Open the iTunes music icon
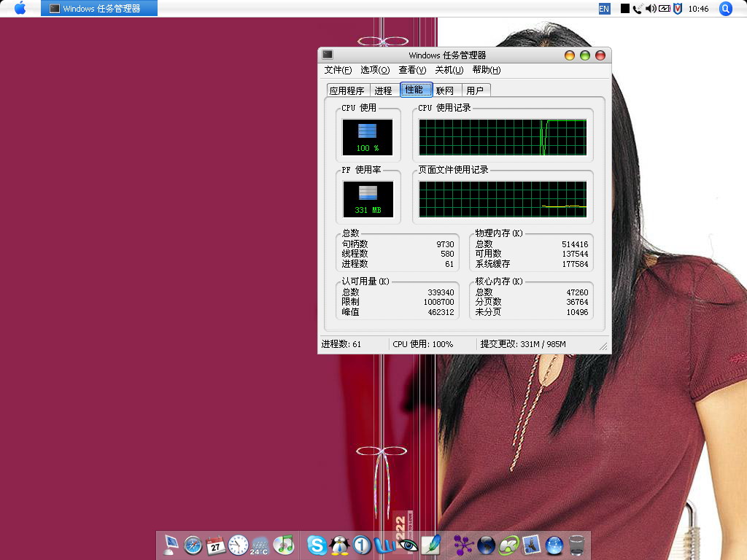747x560 pixels. (283, 545)
